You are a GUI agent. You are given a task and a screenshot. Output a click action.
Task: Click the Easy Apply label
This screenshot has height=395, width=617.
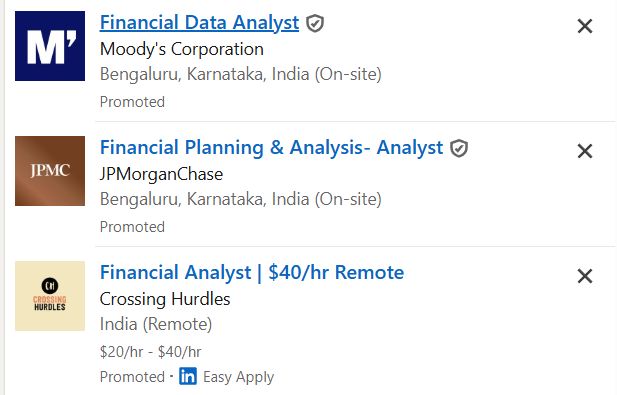[238, 377]
